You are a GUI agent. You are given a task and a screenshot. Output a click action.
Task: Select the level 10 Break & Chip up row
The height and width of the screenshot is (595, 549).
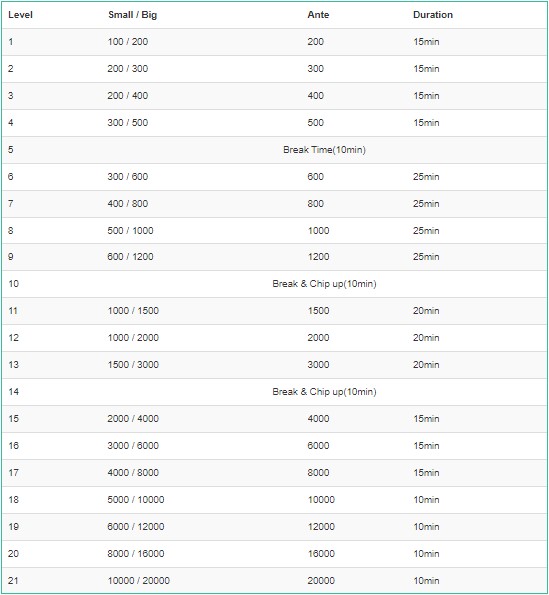click(274, 284)
